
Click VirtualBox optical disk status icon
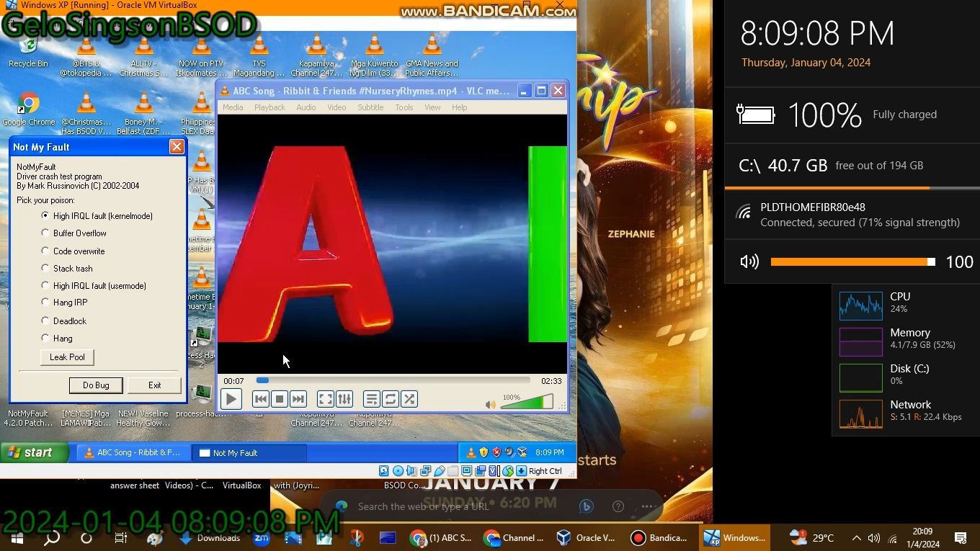[x=398, y=471]
